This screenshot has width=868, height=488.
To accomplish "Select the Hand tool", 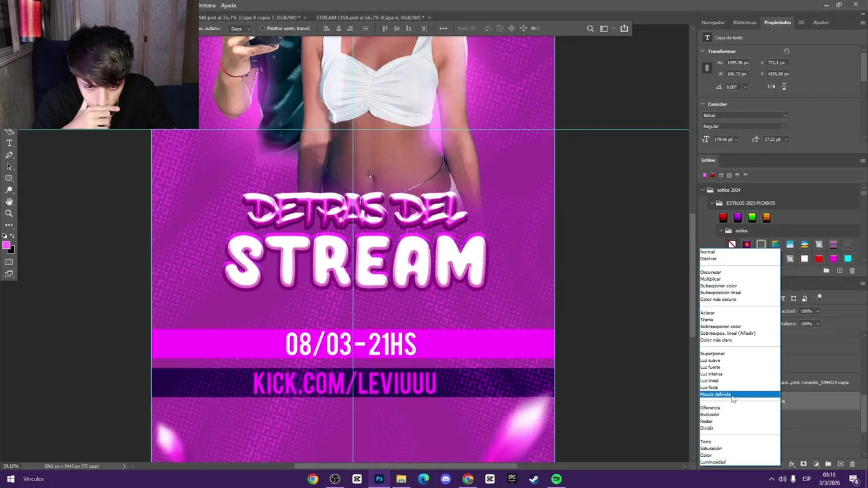I will [9, 201].
